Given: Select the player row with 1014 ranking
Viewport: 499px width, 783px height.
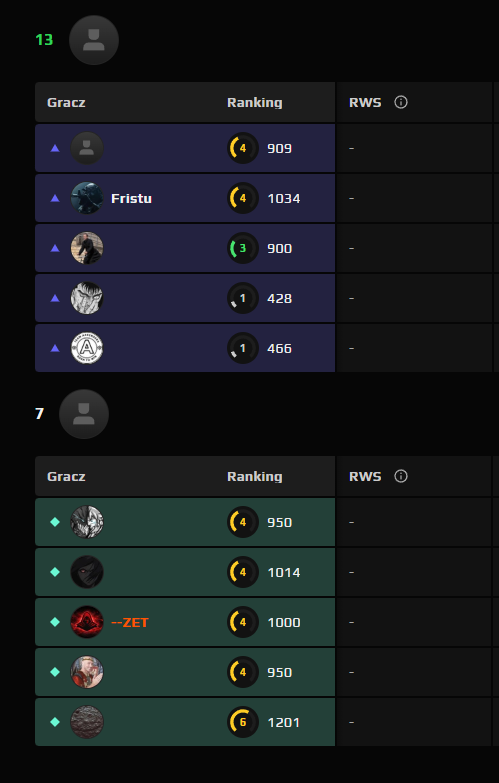Looking at the screenshot, I should tap(185, 572).
